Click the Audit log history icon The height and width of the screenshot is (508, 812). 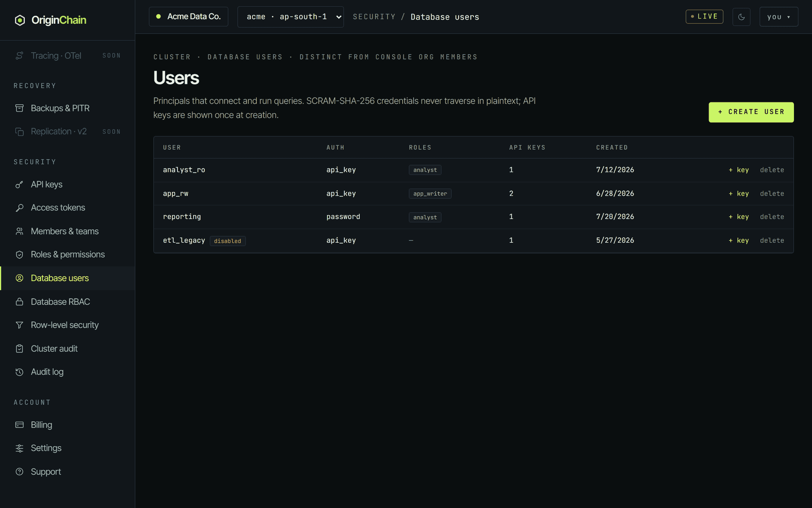(20, 372)
